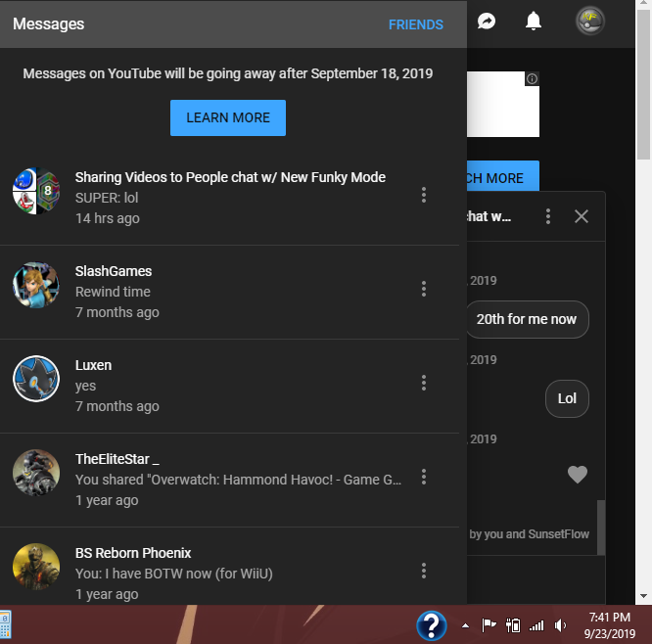Click the partially visible WATCH MORE button
652x644 pixels.
point(503,176)
